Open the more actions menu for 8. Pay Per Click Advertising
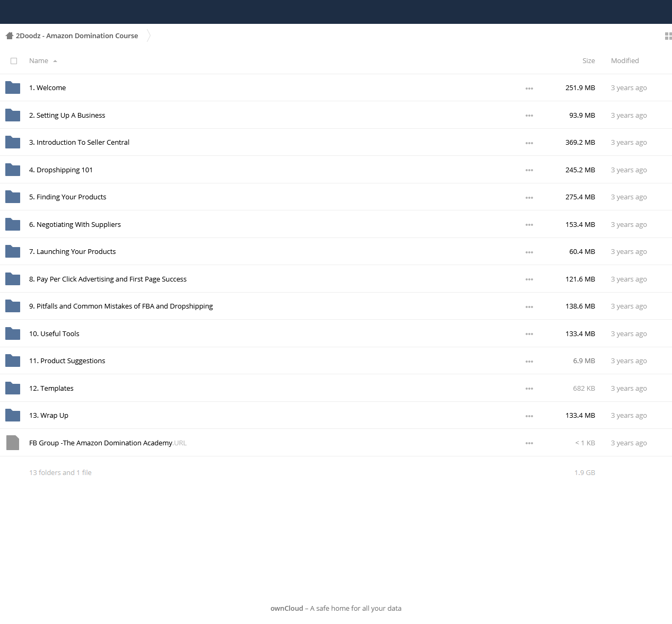The height and width of the screenshot is (624, 672). 529,279
